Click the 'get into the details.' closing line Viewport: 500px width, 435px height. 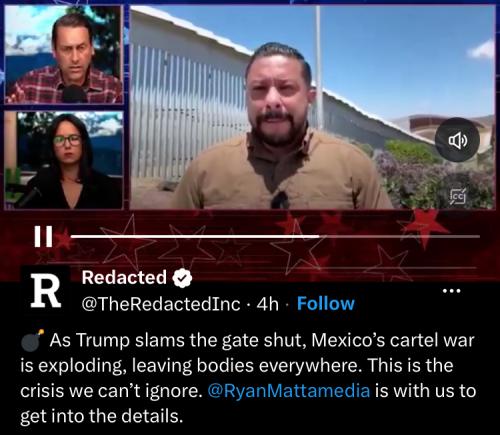[x=102, y=416]
